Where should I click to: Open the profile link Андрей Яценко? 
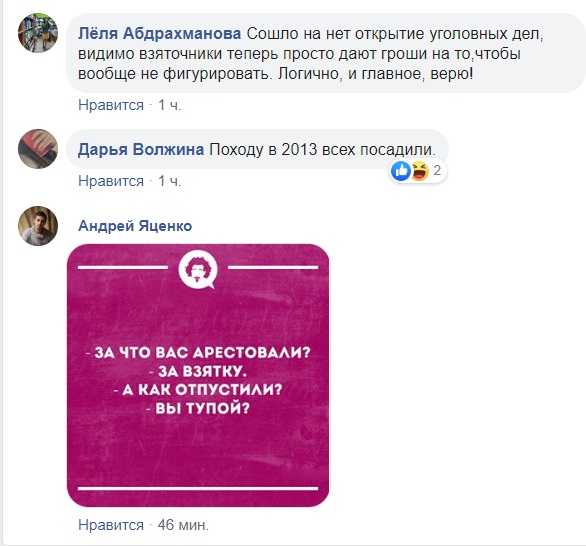coord(135,226)
